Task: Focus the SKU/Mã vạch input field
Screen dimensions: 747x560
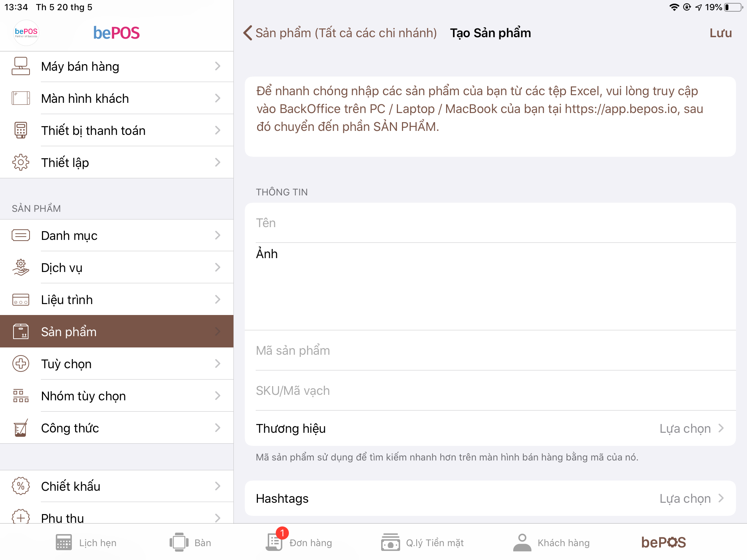Action: point(490,390)
